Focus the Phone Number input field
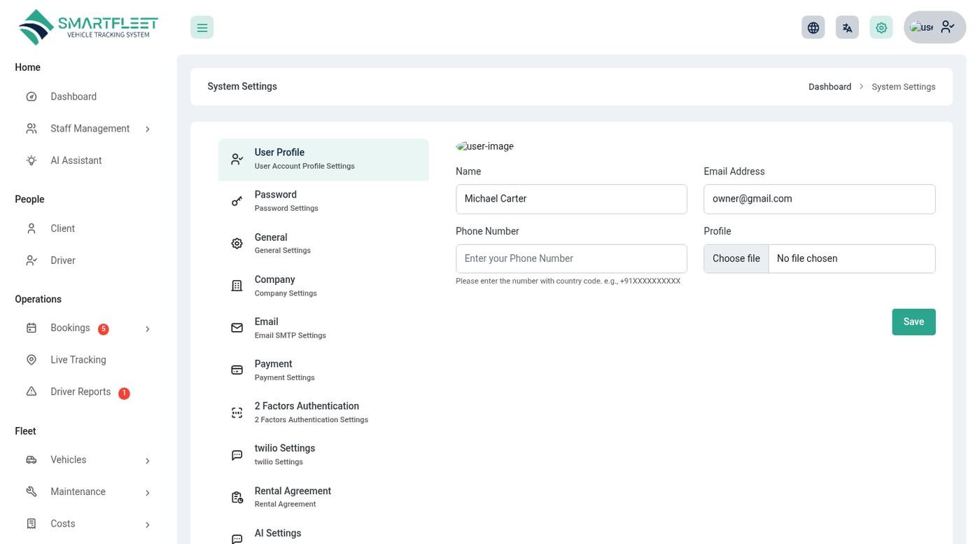980x544 pixels. coord(571,258)
